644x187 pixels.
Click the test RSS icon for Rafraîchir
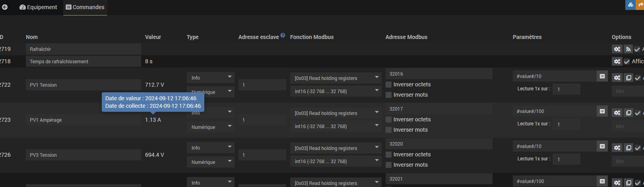(628, 49)
